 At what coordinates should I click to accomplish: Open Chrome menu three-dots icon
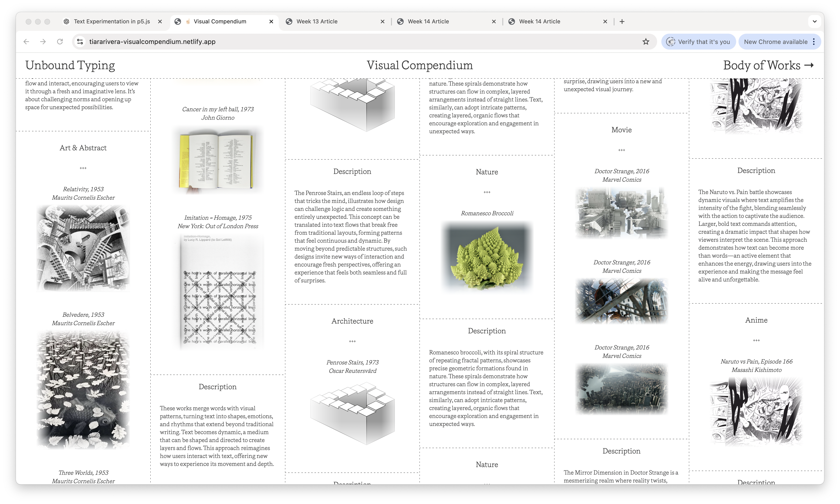click(x=814, y=42)
